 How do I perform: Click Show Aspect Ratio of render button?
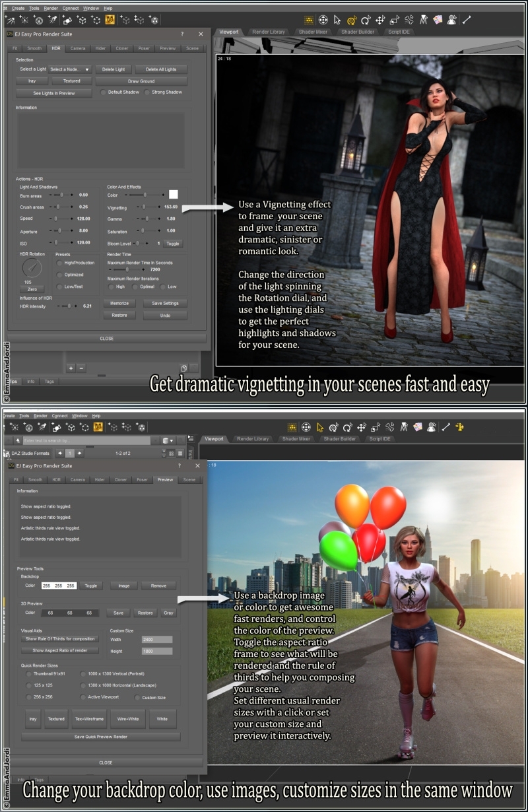click(x=60, y=650)
